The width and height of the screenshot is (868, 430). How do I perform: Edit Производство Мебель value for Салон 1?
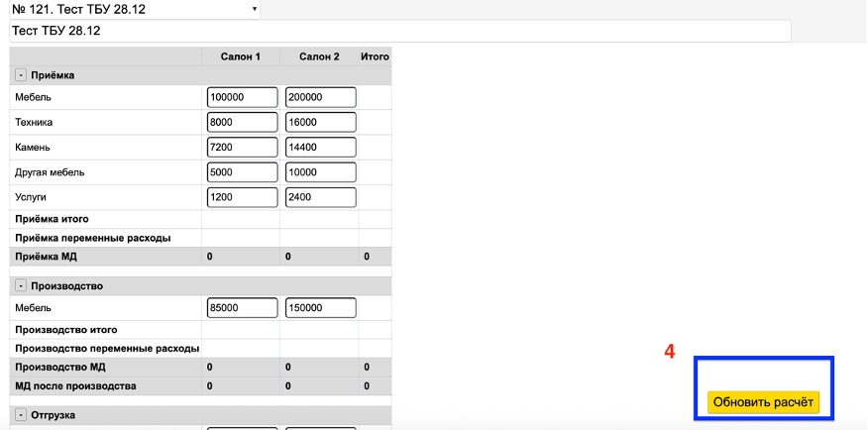click(242, 308)
